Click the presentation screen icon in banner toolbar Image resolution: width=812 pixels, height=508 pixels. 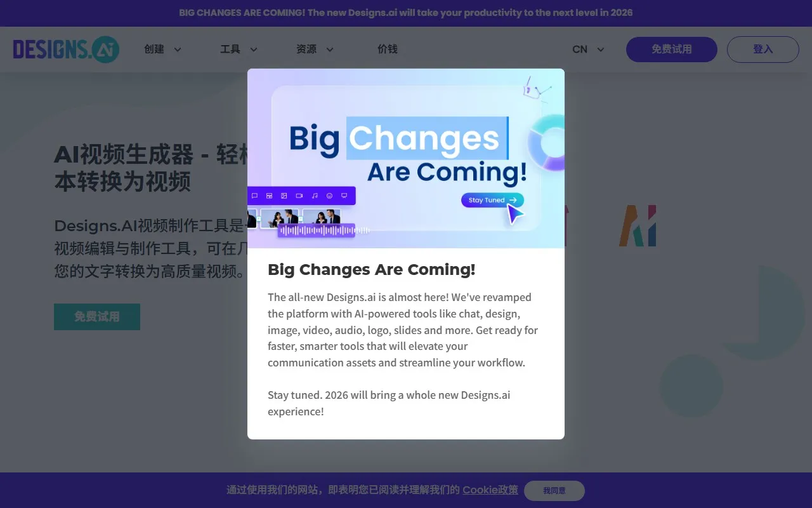344,196
